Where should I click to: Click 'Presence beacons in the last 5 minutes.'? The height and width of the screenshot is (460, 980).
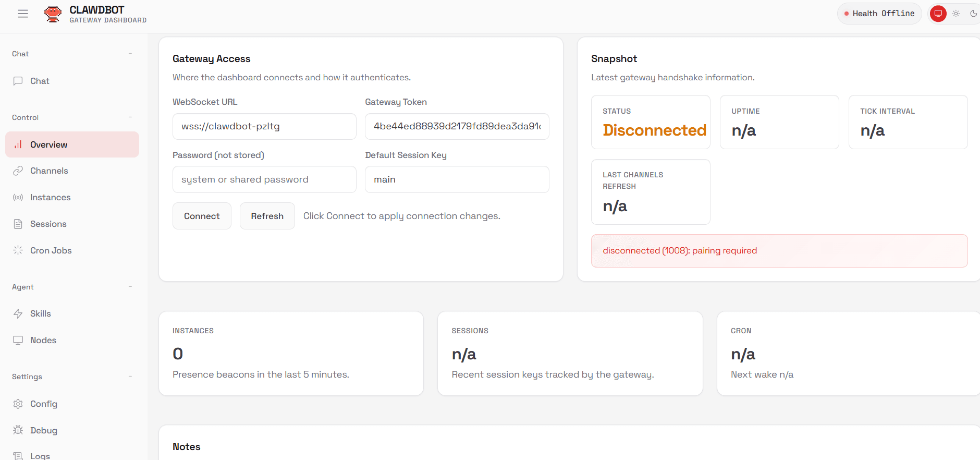[x=261, y=374]
